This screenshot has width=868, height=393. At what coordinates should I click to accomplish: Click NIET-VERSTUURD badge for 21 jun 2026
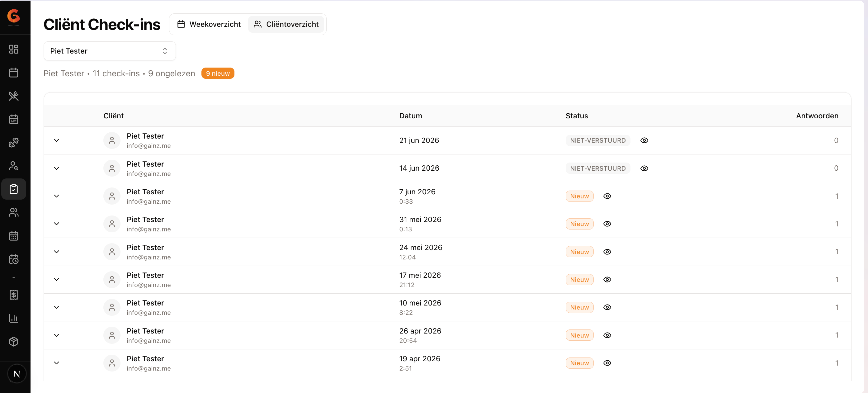598,140
